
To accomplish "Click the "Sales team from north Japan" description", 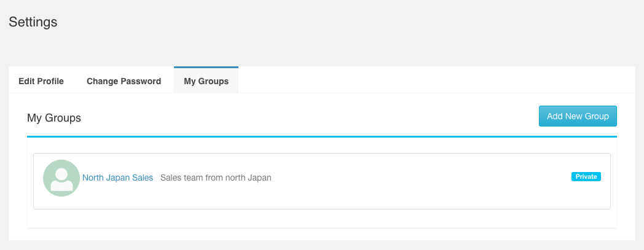I will [x=216, y=178].
